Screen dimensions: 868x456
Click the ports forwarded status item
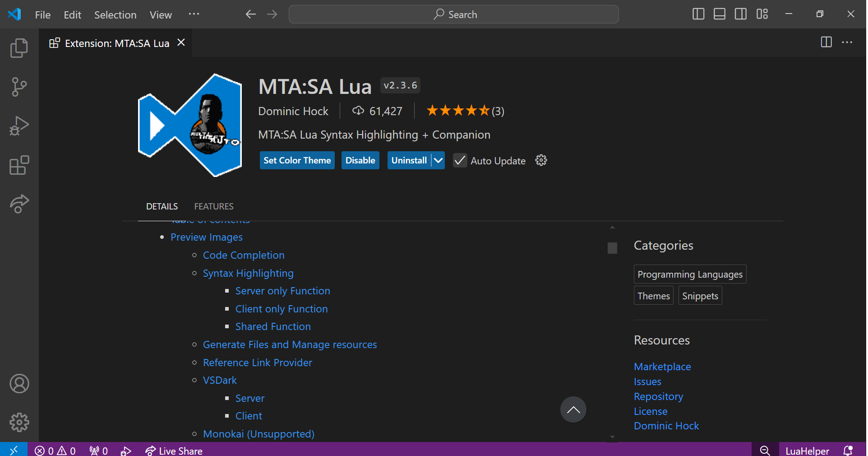[x=98, y=451]
